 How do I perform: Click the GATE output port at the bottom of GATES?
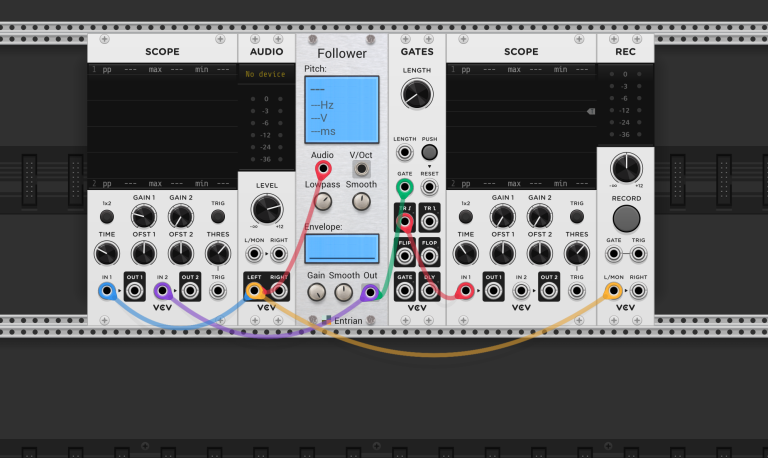pyautogui.click(x=405, y=291)
